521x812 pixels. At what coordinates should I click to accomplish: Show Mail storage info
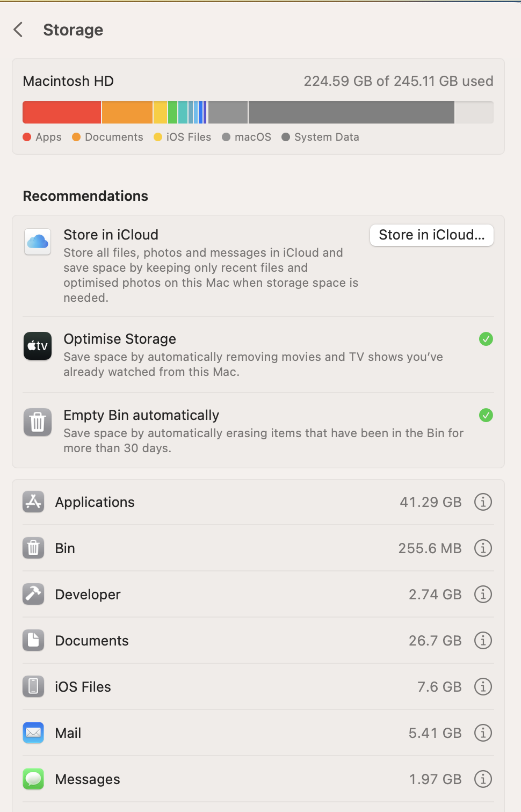tap(483, 733)
